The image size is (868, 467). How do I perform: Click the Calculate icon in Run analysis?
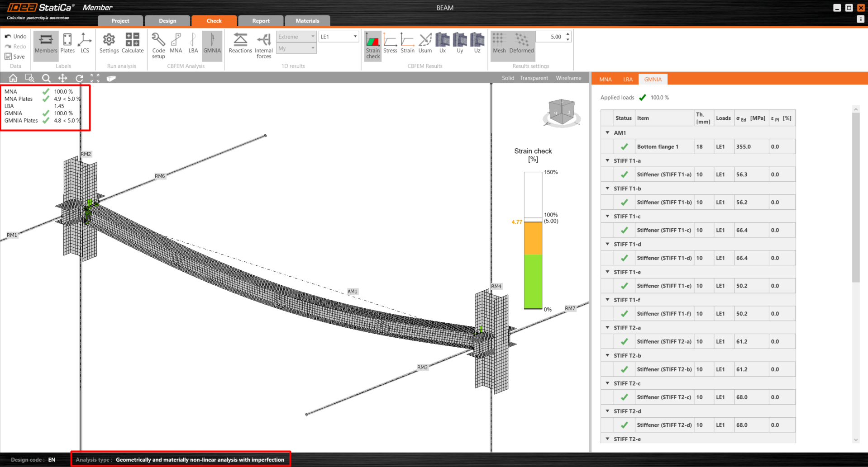[x=132, y=43]
